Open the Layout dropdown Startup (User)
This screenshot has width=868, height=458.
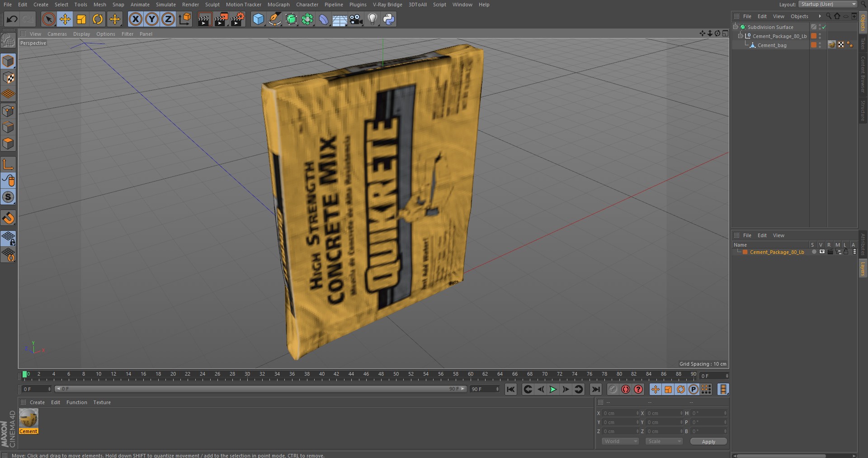click(x=828, y=4)
